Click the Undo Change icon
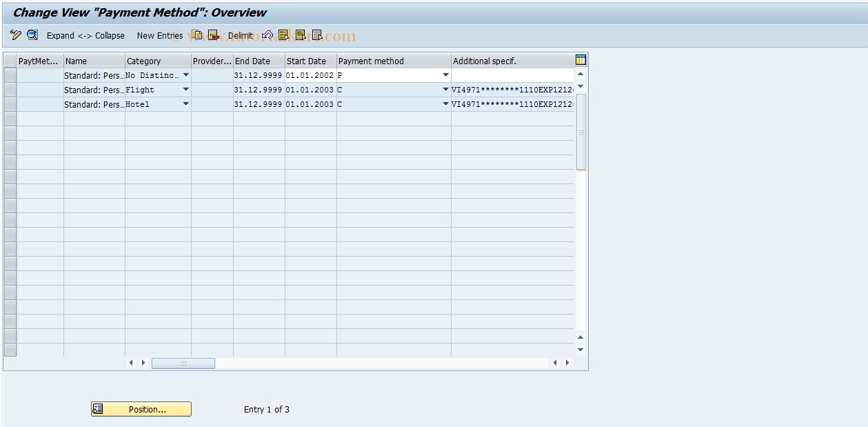 coord(268,34)
